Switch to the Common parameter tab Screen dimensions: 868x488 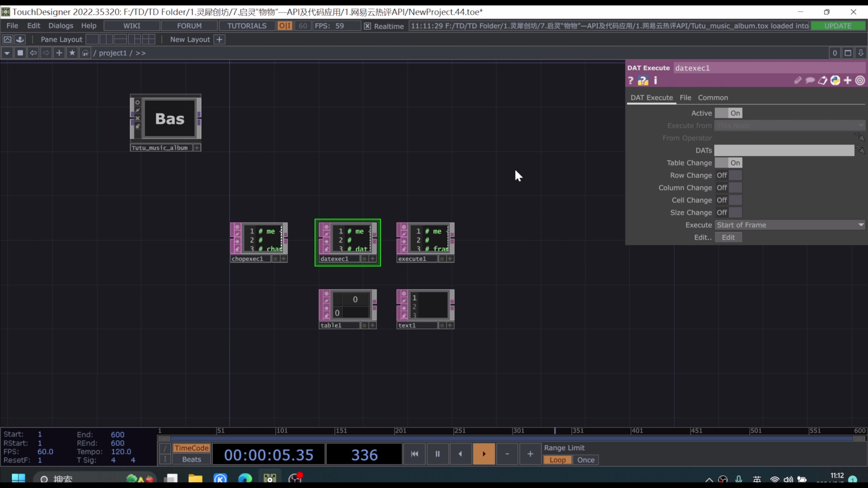coord(713,98)
